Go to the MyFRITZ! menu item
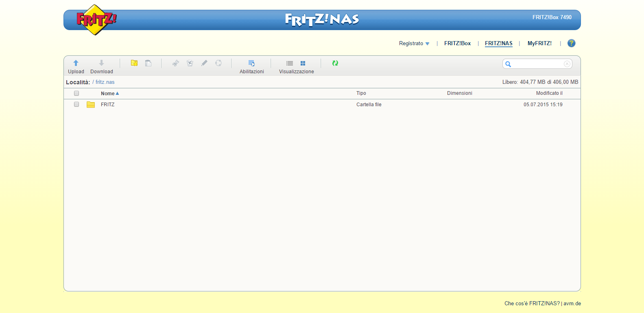Image resolution: width=644 pixels, height=313 pixels. 539,44
